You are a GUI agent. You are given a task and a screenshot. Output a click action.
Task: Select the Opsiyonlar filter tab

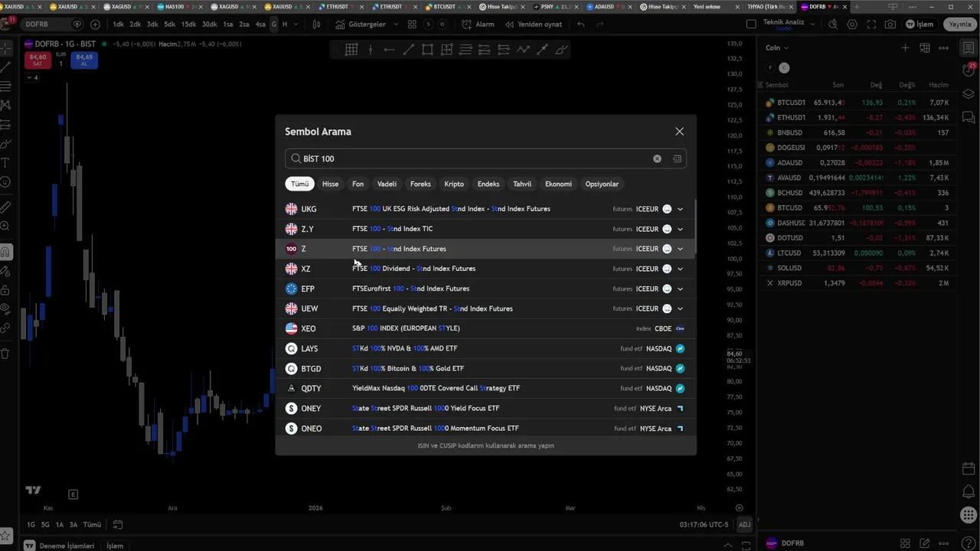[x=602, y=184]
